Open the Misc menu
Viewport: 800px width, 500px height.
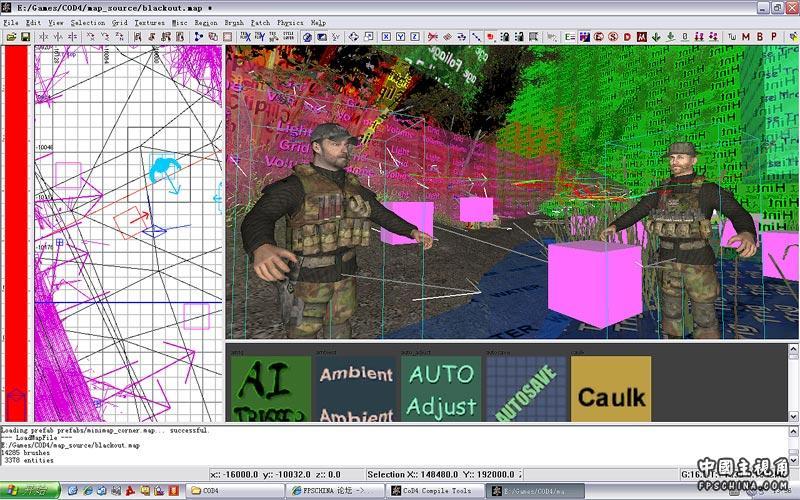pos(179,22)
